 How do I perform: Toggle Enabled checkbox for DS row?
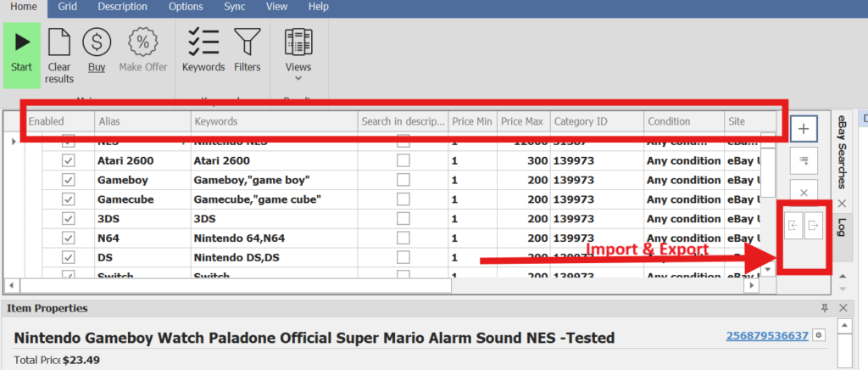[69, 258]
